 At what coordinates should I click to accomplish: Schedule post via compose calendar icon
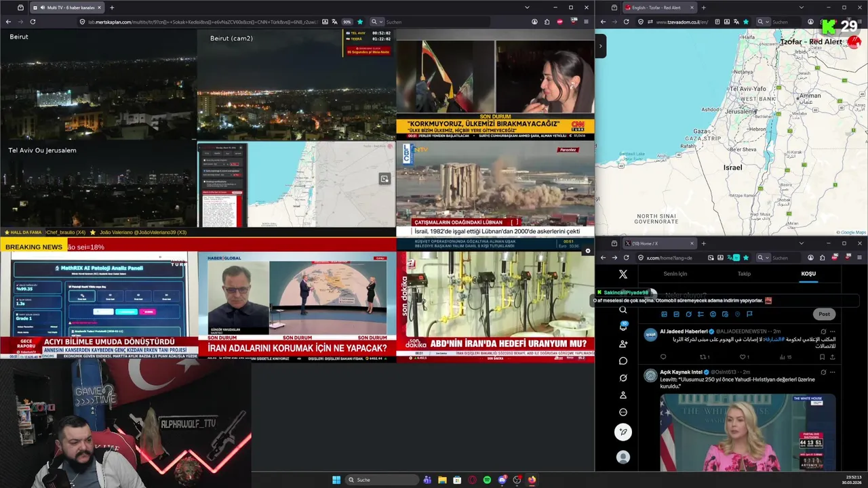[x=725, y=314]
